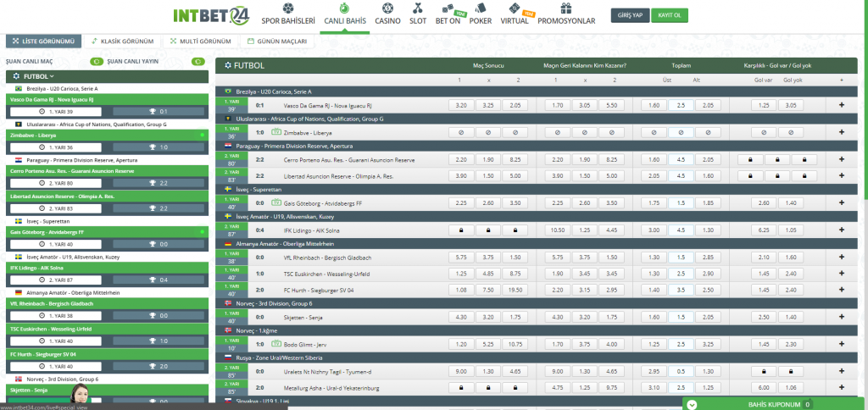Expand more bets for VfL Rheinbach match
This screenshot has width=868, height=410.
(x=842, y=258)
